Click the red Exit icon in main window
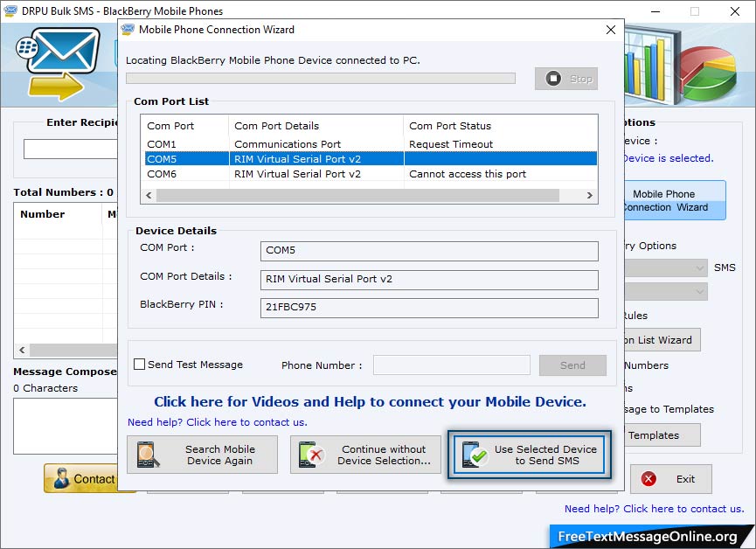This screenshot has width=756, height=549. coord(648,478)
